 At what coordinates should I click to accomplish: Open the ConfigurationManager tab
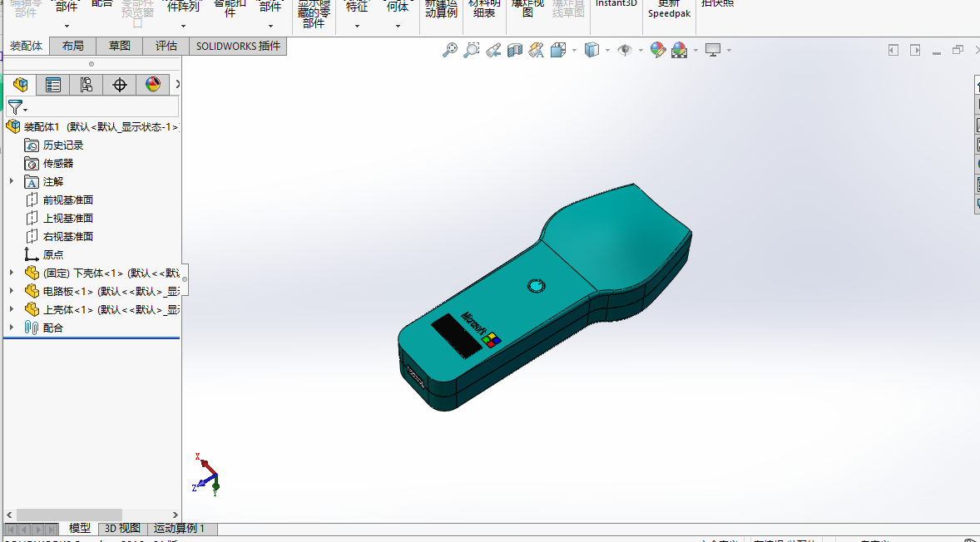coord(87,84)
